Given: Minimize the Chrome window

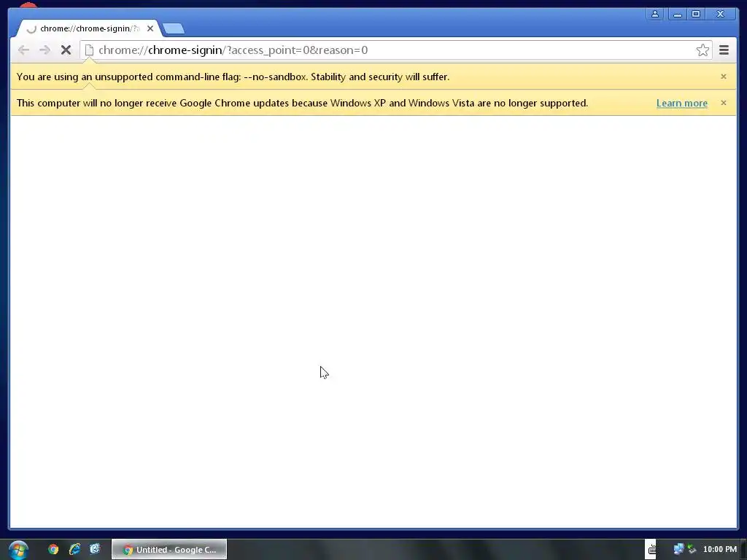Looking at the screenshot, I should [677, 14].
